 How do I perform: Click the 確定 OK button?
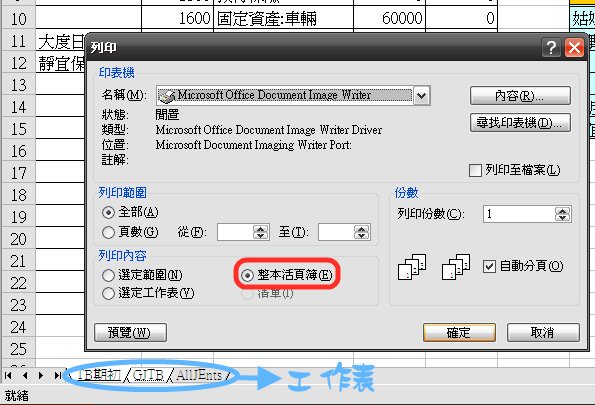[460, 333]
